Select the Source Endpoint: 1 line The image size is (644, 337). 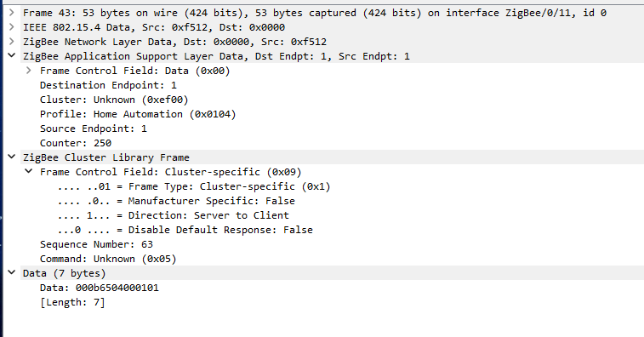(94, 129)
